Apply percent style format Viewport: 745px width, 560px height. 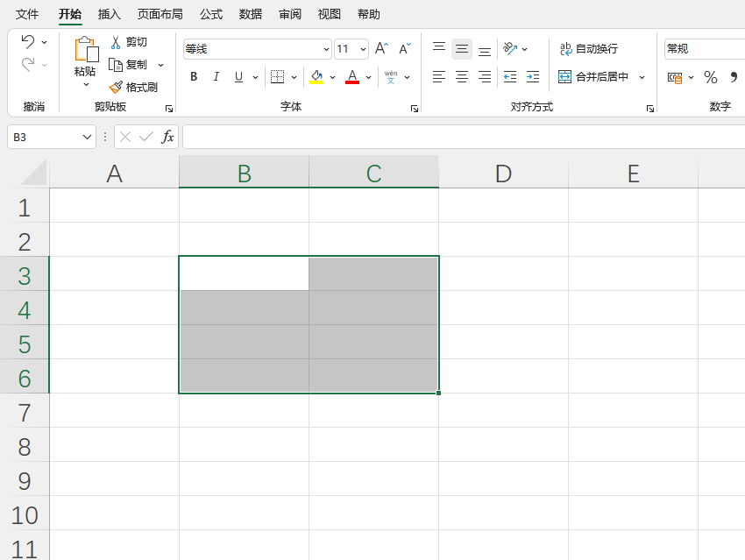(x=711, y=77)
